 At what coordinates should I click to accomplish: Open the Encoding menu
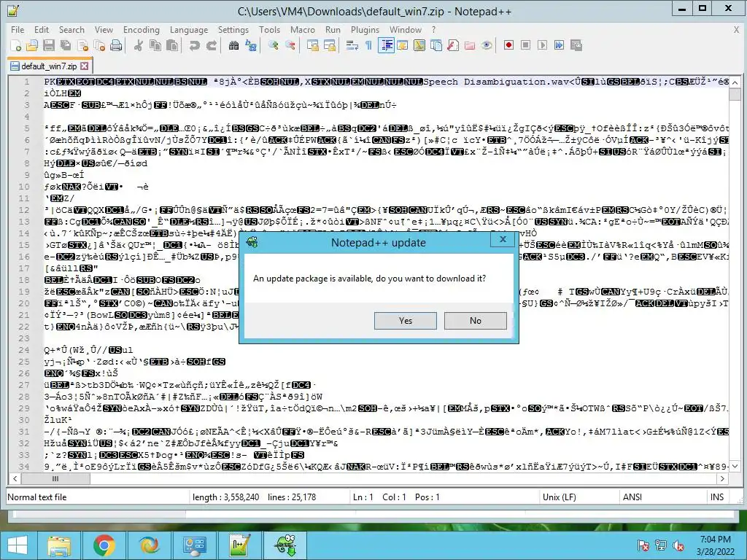pyautogui.click(x=141, y=29)
